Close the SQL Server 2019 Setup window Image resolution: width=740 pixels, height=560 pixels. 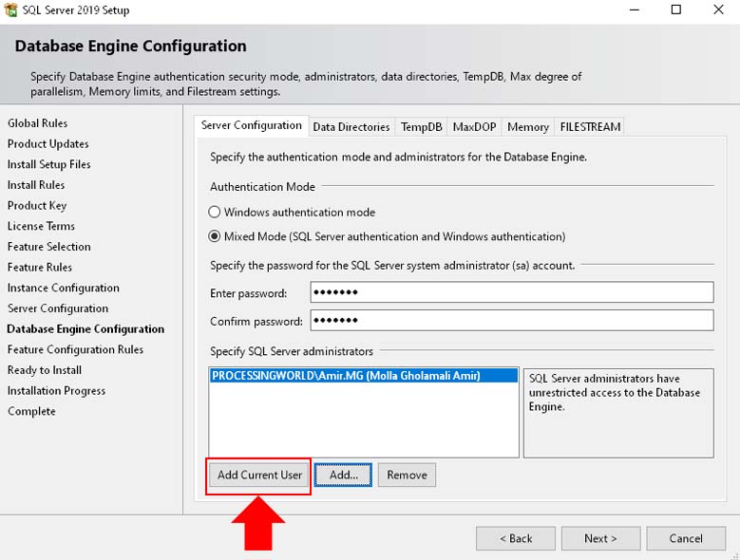tap(718, 9)
